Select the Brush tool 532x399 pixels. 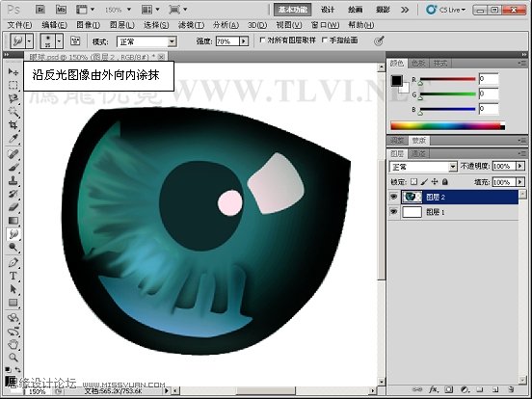pyautogui.click(x=13, y=168)
